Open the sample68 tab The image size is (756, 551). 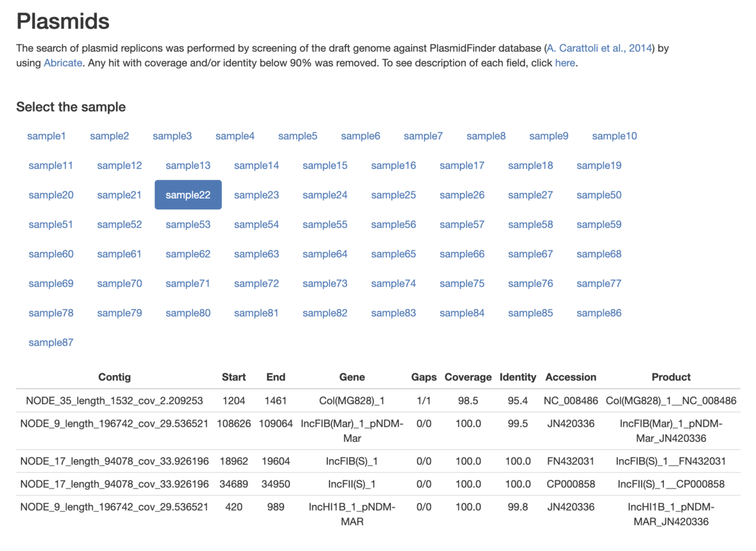tap(599, 254)
